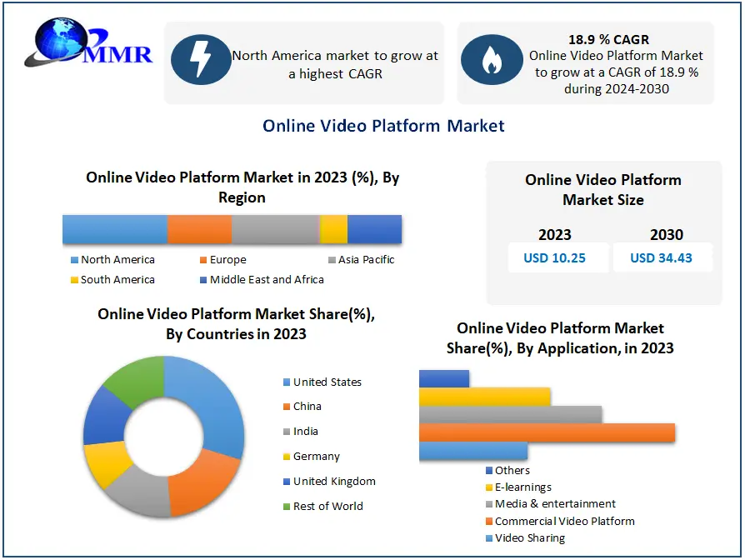Click the Video Sharing legend swatch
Image resolution: width=745 pixels, height=560 pixels.
pyautogui.click(x=489, y=538)
